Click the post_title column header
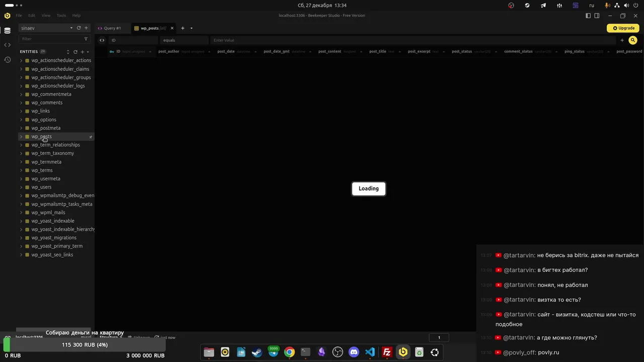Viewport: 644px width, 362px height. (x=378, y=51)
